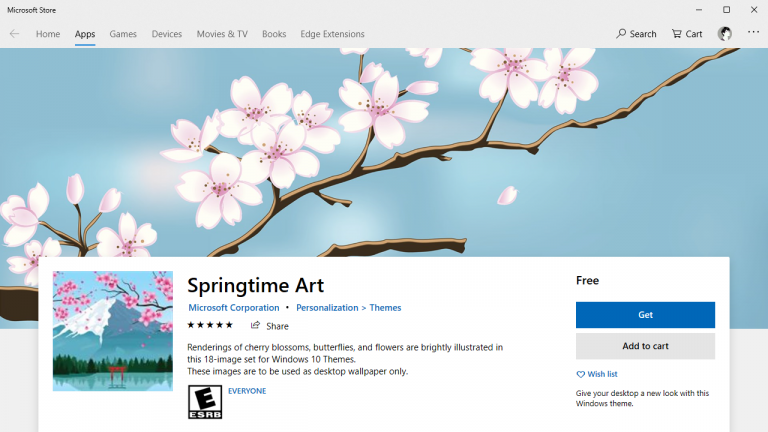Image resolution: width=768 pixels, height=432 pixels.
Task: Close the Microsoft Store window
Action: point(754,10)
